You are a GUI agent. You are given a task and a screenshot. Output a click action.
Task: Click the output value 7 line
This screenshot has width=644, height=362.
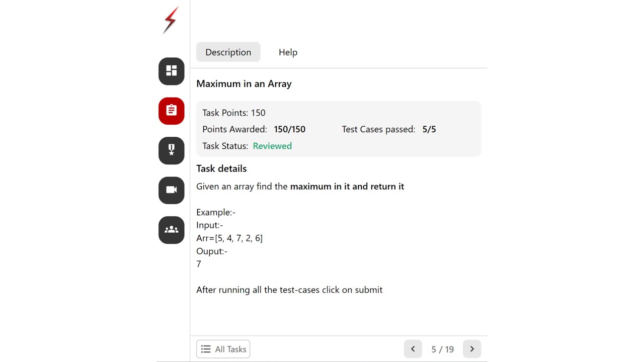pos(199,264)
